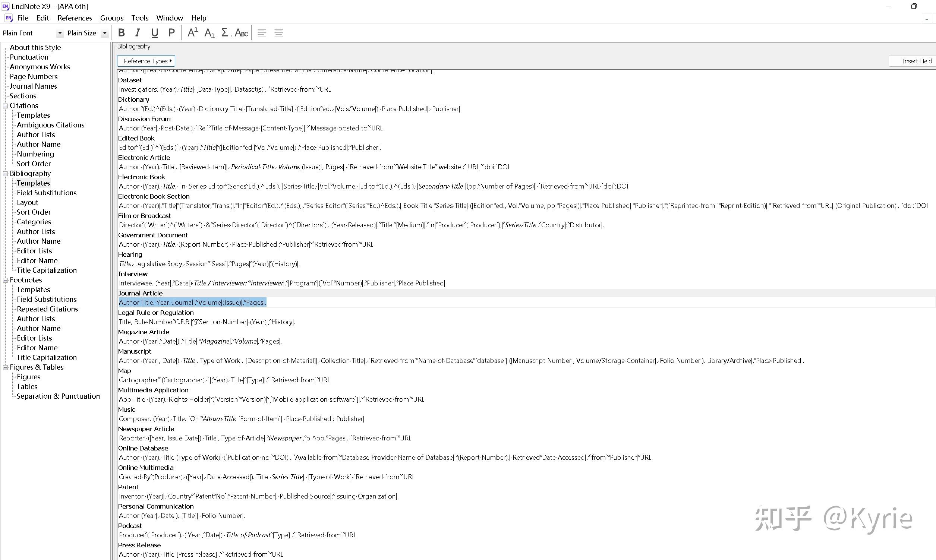Select Title Capitalization under Footnotes

coord(47,357)
